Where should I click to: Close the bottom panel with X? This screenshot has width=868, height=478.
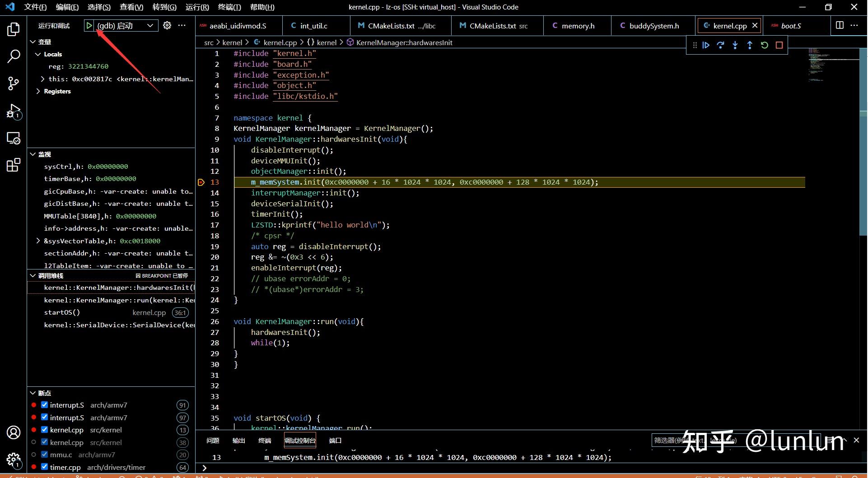(856, 440)
